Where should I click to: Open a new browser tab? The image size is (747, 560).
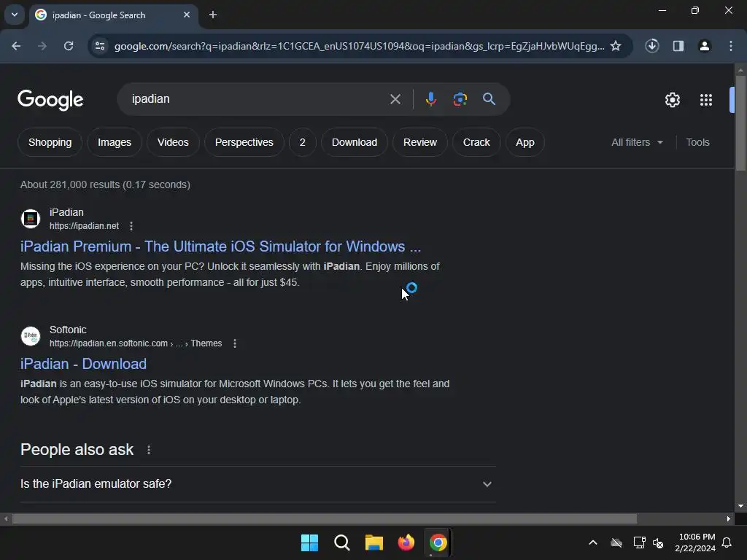pos(213,15)
